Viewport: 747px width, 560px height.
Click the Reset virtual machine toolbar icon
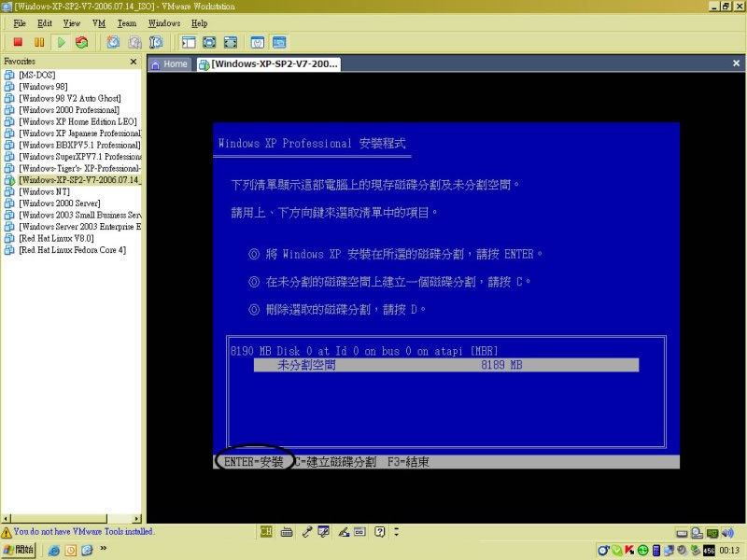coord(82,42)
